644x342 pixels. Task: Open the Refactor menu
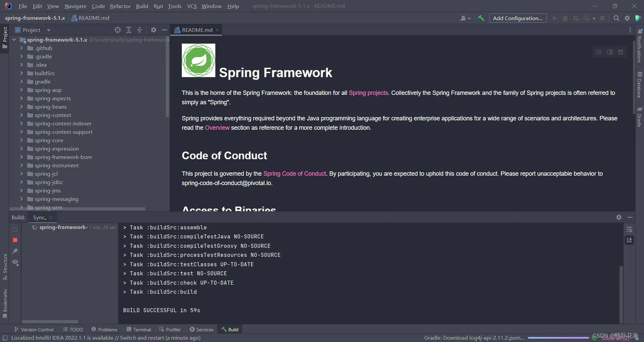[x=120, y=6]
